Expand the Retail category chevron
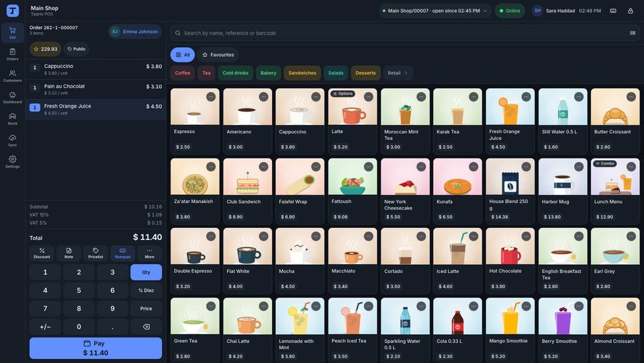The width and height of the screenshot is (644, 363). pyautogui.click(x=406, y=73)
